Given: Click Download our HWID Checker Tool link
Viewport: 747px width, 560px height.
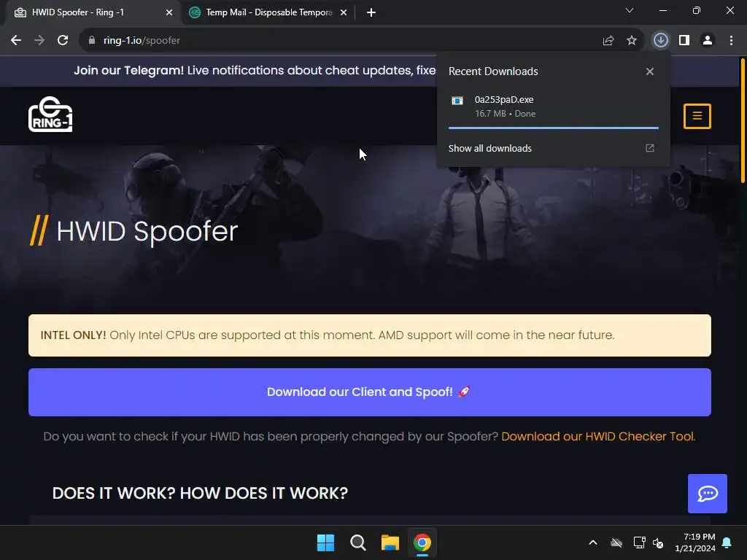Looking at the screenshot, I should [x=598, y=436].
